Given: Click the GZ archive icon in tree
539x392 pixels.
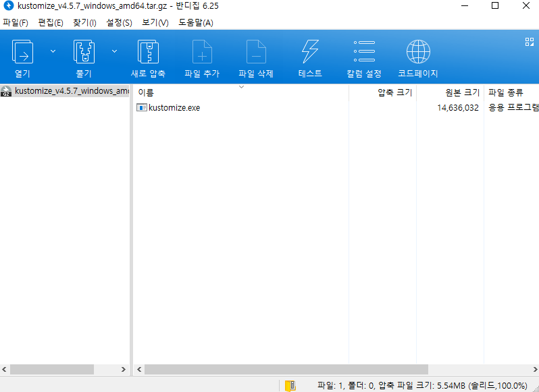Looking at the screenshot, I should coord(6,91).
